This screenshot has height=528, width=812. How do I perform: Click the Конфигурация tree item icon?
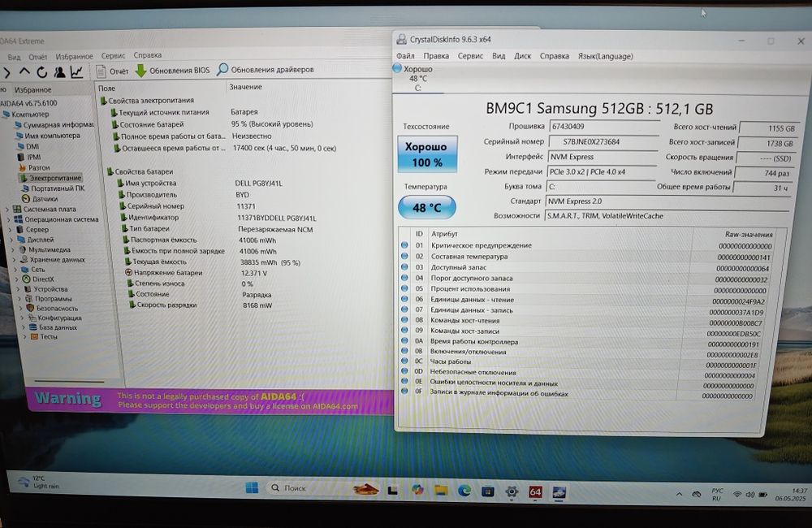pyautogui.click(x=32, y=318)
